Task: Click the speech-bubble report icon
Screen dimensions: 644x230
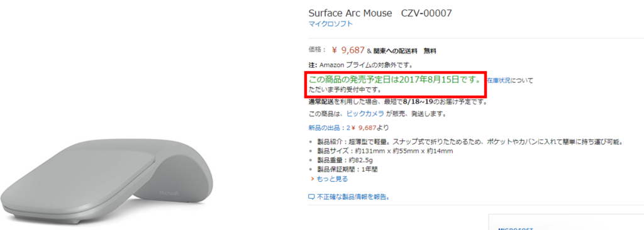Action: 311,197
